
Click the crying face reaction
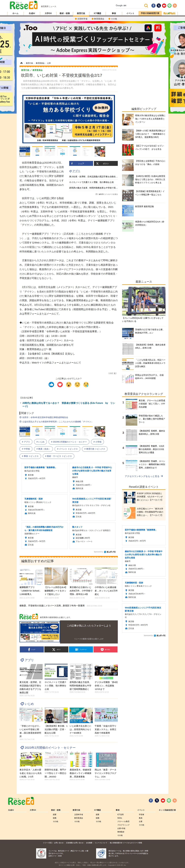[x=86, y=384]
